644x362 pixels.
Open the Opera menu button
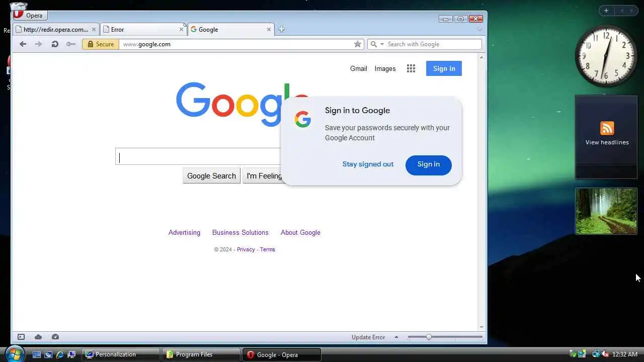pos(30,16)
